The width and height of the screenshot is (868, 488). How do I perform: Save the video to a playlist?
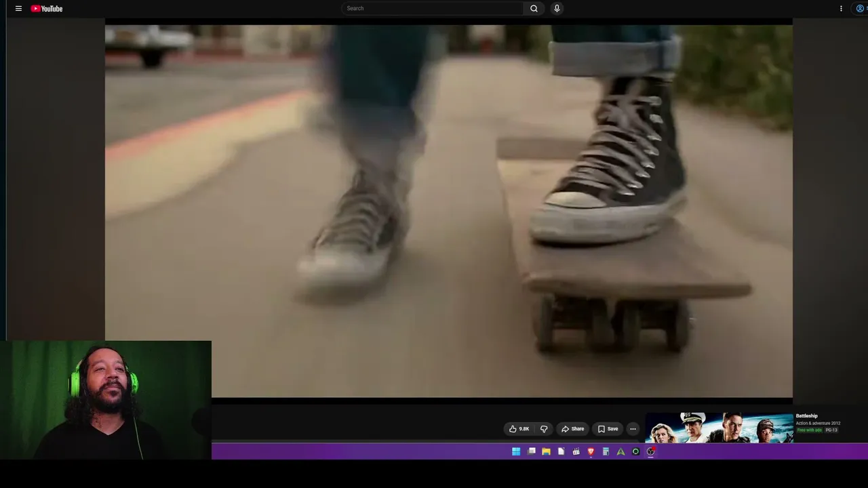coord(608,429)
